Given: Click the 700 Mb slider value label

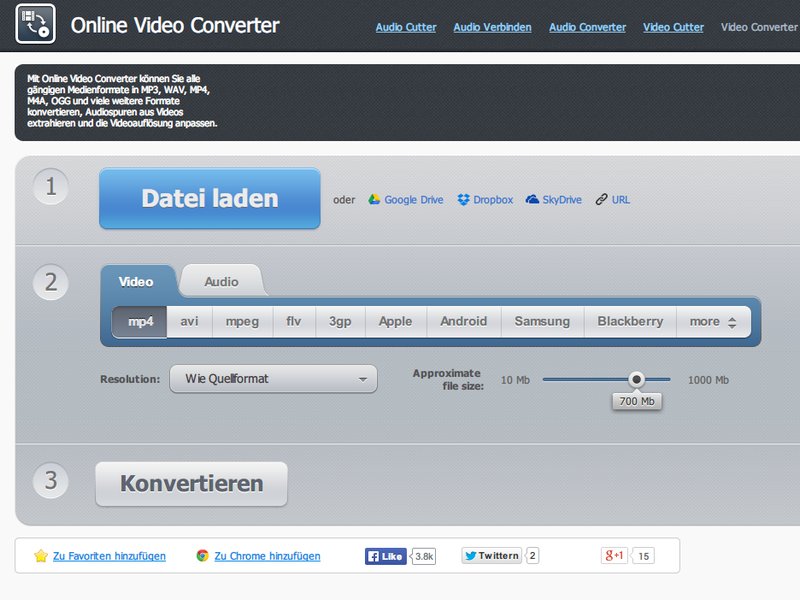Looking at the screenshot, I should [x=637, y=401].
